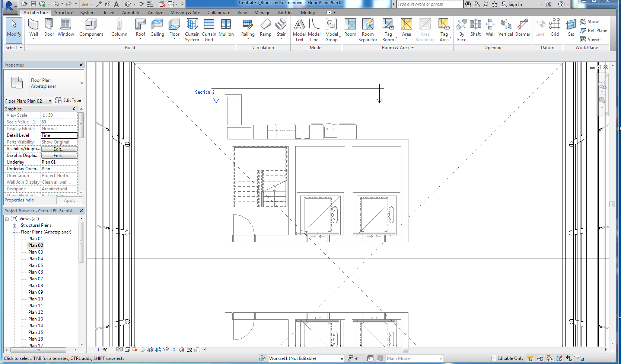Select the Wall tool

[x=34, y=29]
